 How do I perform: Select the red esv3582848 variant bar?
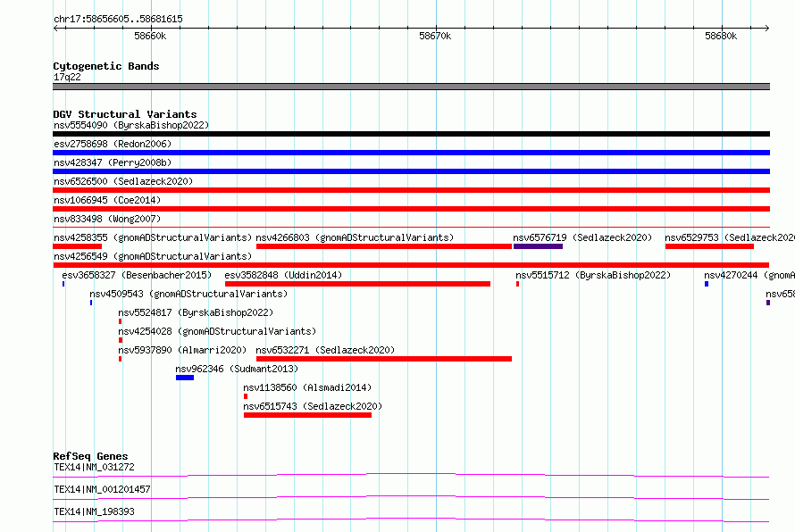point(357,284)
